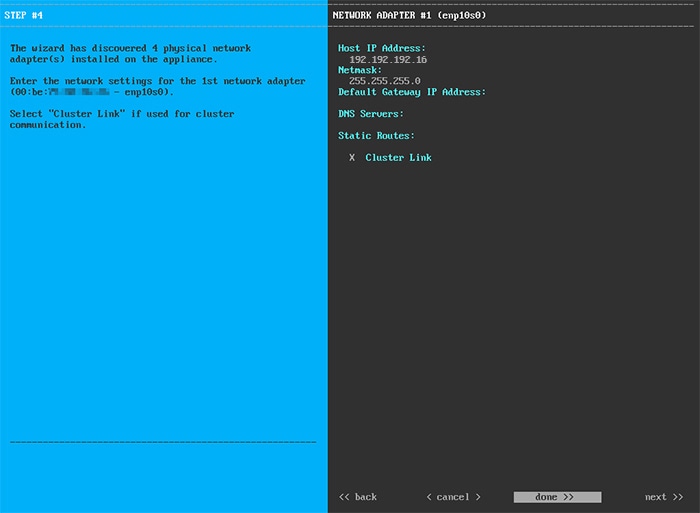Click the 'Select "Cluster Link"' instruction text
Viewport: 700px width, 513px height.
(x=122, y=119)
